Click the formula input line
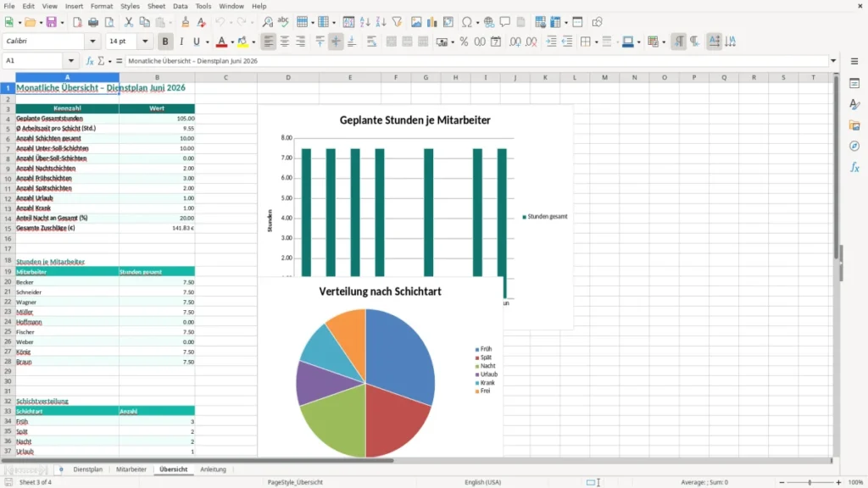Screen dimensions: 868x488 pos(476,61)
